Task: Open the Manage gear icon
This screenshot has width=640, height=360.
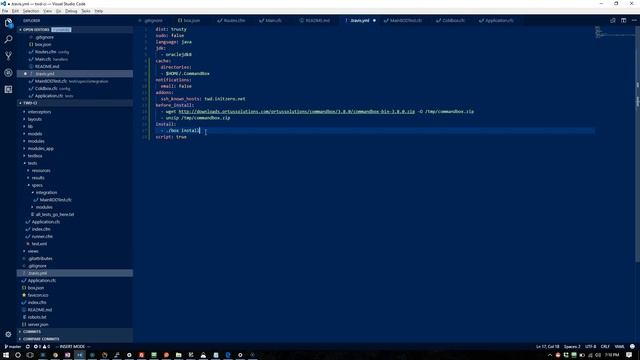Action: (8, 334)
